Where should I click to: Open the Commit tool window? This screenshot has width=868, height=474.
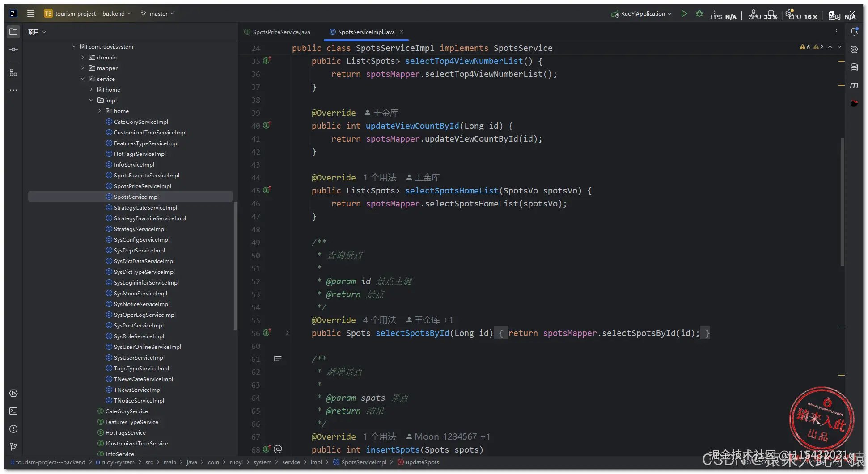click(x=13, y=50)
